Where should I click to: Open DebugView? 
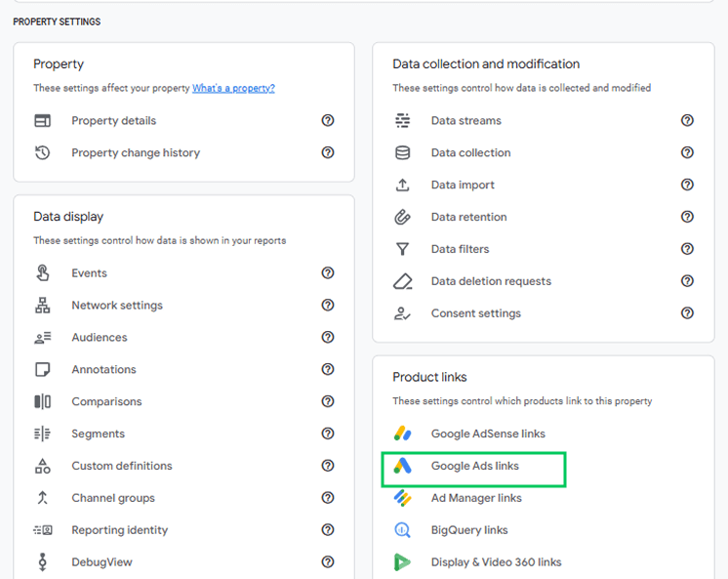click(101, 562)
